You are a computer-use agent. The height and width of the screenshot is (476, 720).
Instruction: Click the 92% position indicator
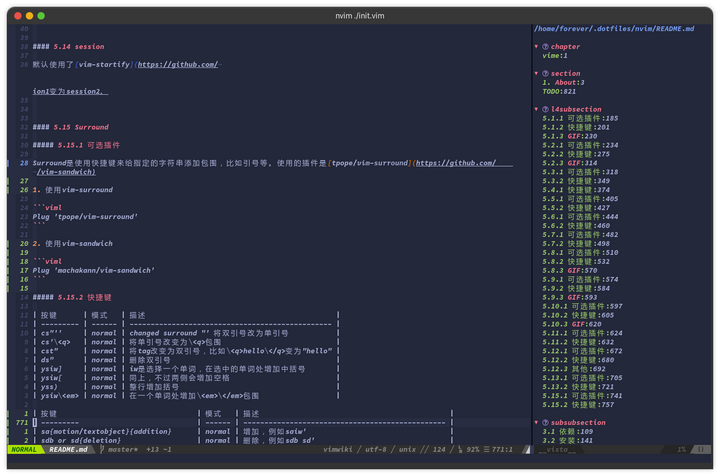[473, 449]
